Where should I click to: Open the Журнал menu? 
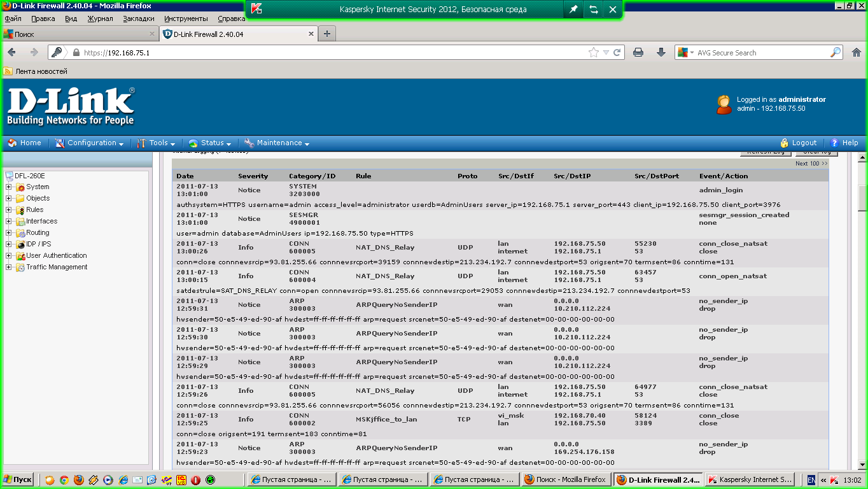click(x=100, y=19)
